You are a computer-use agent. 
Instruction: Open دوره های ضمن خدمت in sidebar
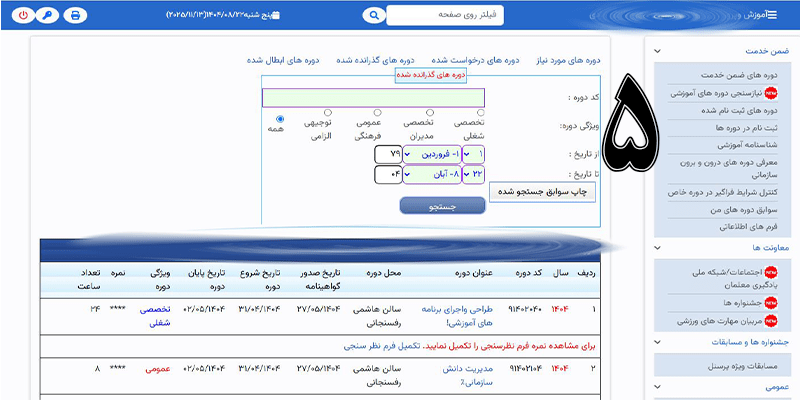pyautogui.click(x=739, y=75)
